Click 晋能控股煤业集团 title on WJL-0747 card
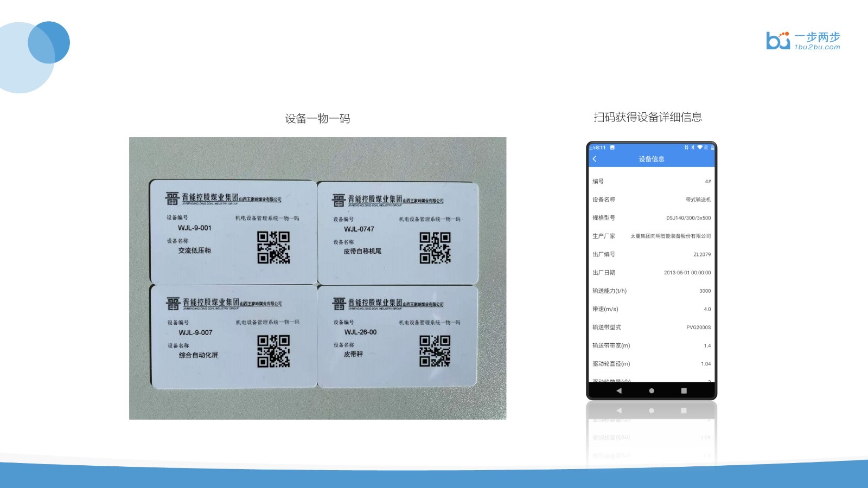868x488 pixels. pyautogui.click(x=375, y=199)
